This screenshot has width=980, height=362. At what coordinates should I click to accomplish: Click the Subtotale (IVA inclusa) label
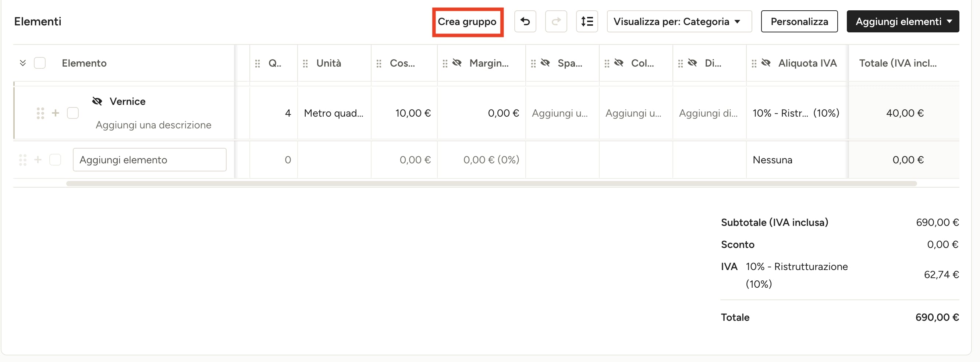(775, 222)
